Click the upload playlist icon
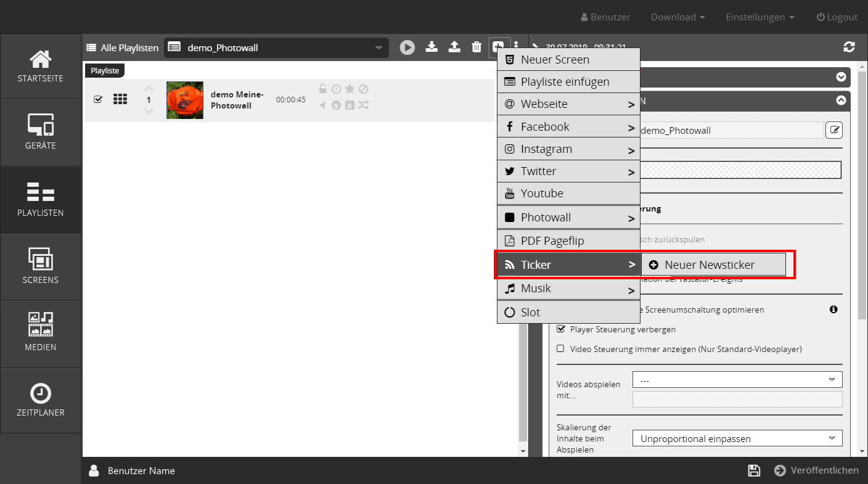The width and height of the screenshot is (868, 484). pyautogui.click(x=454, y=47)
